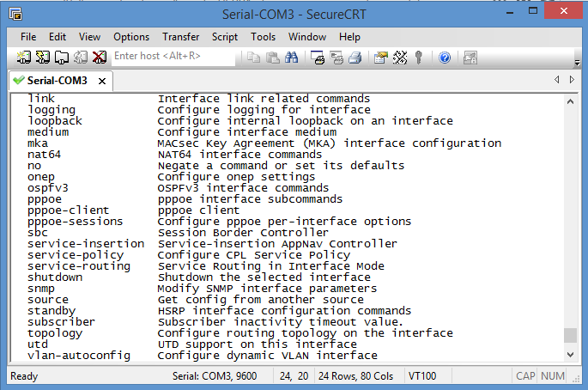The image size is (588, 390).
Task: Select the Serial-COM3 session tab
Action: (57, 81)
